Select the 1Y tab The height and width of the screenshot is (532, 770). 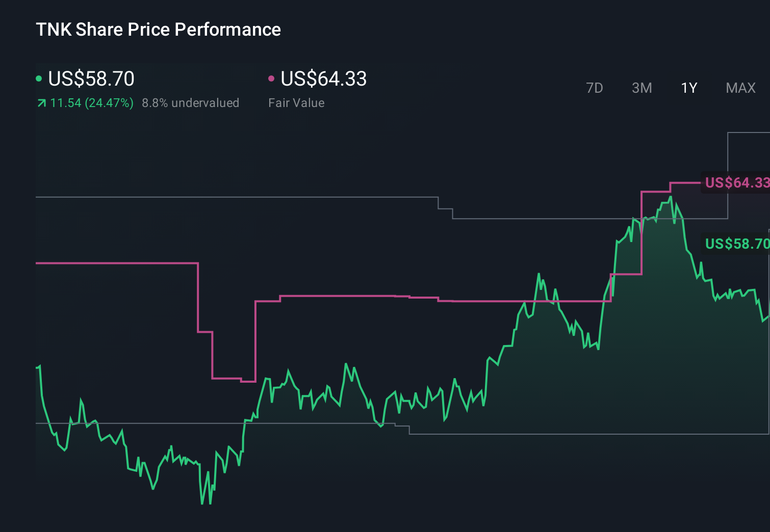(688, 88)
